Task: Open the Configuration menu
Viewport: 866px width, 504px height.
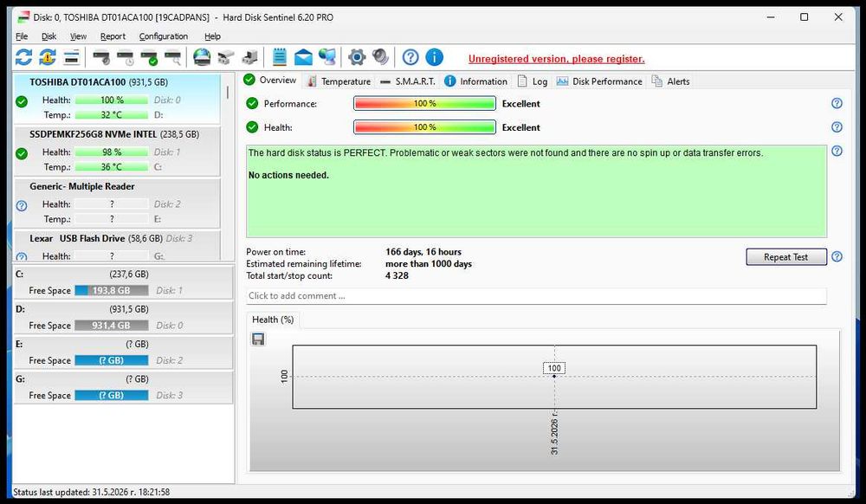Action: tap(164, 36)
